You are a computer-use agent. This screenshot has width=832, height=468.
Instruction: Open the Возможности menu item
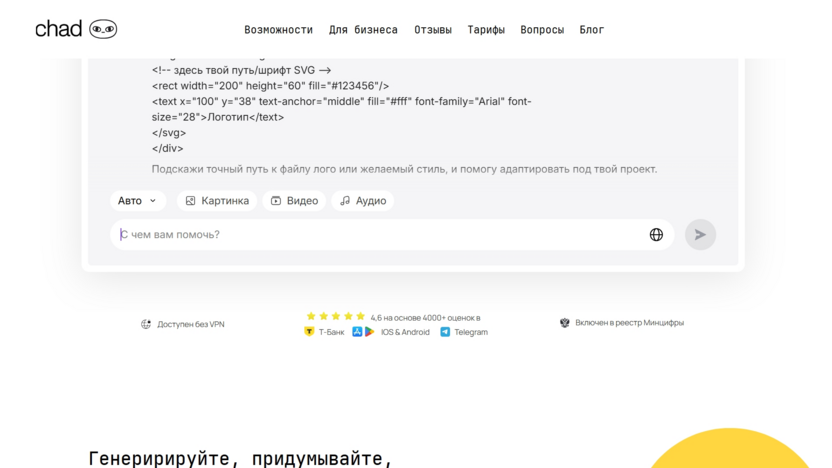(279, 30)
